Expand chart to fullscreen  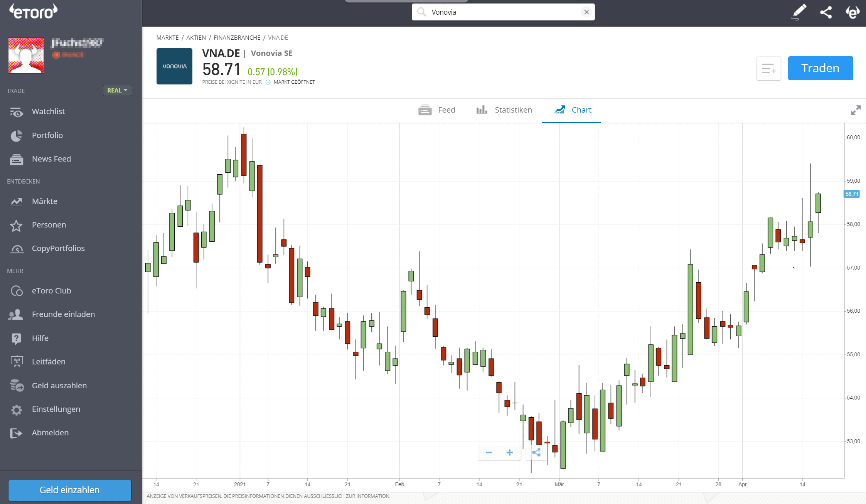coord(856,110)
